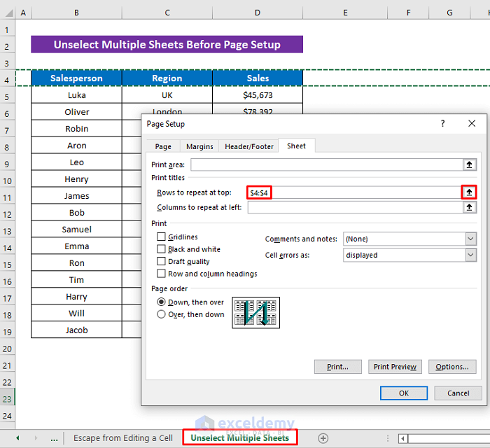The width and height of the screenshot is (490, 448).
Task: Select the Sheet tab in Page Setup
Action: click(x=296, y=146)
